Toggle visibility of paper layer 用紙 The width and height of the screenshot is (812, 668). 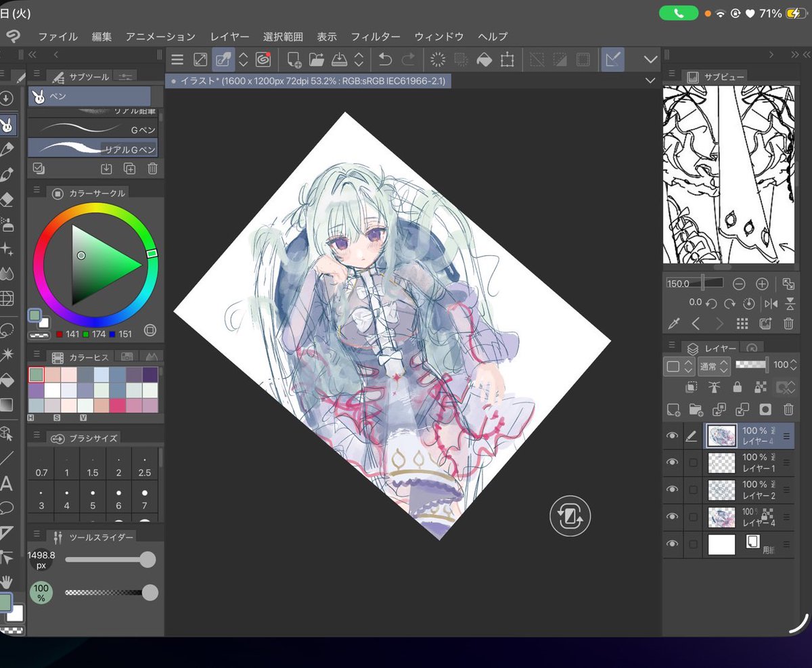[x=672, y=543]
